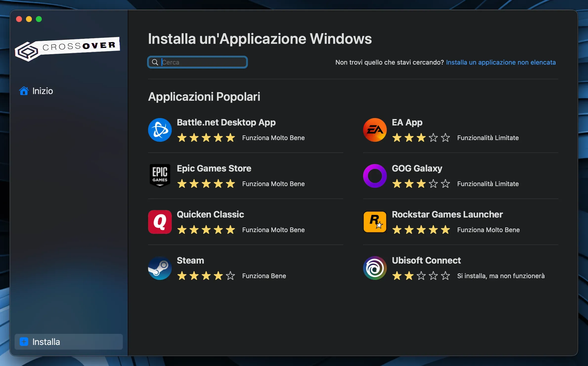This screenshot has height=366, width=588.
Task: Open the Rockstar Games Launcher title
Action: pos(447,215)
